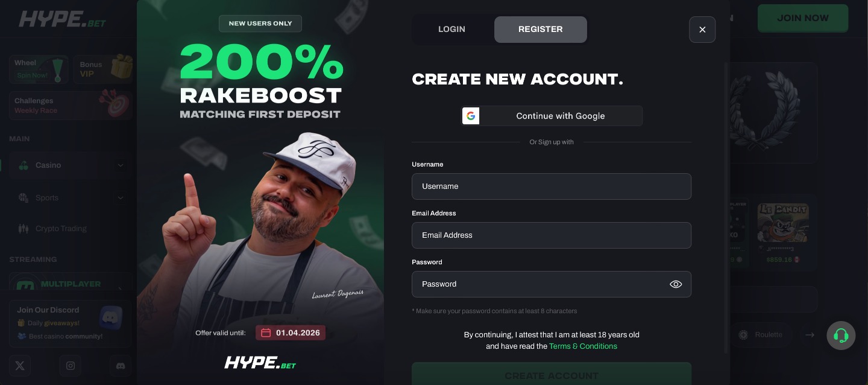Image resolution: width=868 pixels, height=385 pixels.
Task: Select the REGISTER tab
Action: tap(541, 29)
